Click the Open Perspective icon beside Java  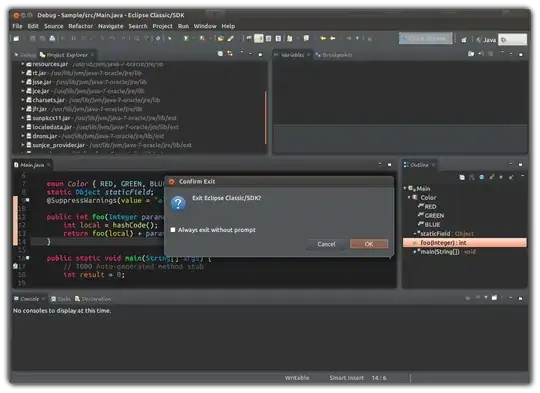click(464, 40)
